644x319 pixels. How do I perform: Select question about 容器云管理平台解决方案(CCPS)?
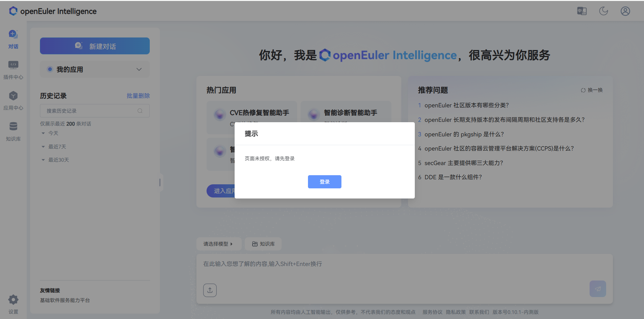click(x=499, y=149)
